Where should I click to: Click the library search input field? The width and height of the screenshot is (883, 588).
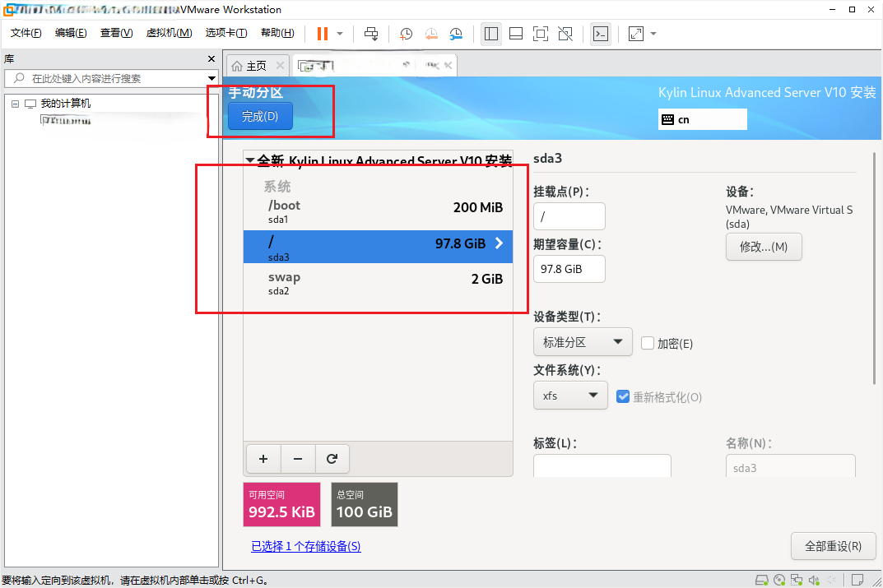coord(113,78)
